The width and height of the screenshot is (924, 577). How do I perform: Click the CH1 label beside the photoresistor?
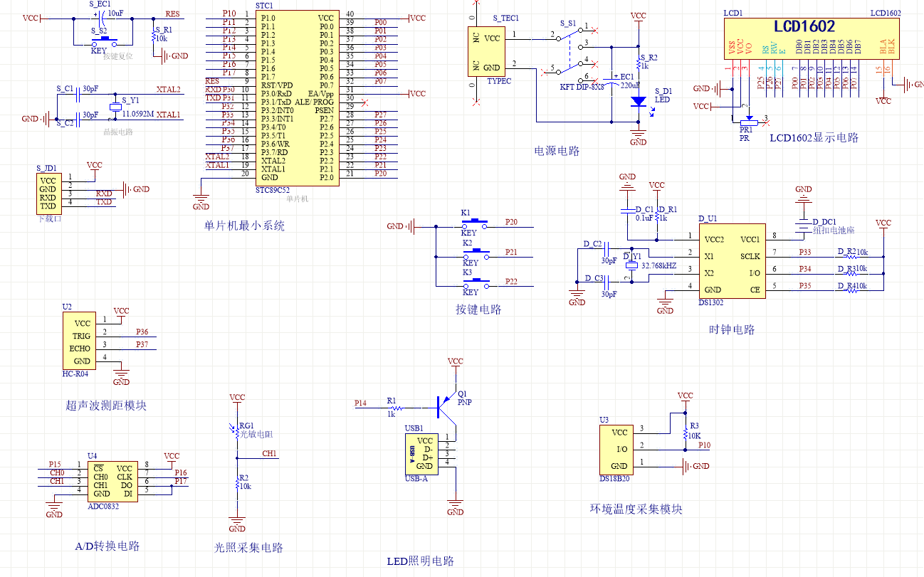click(269, 453)
